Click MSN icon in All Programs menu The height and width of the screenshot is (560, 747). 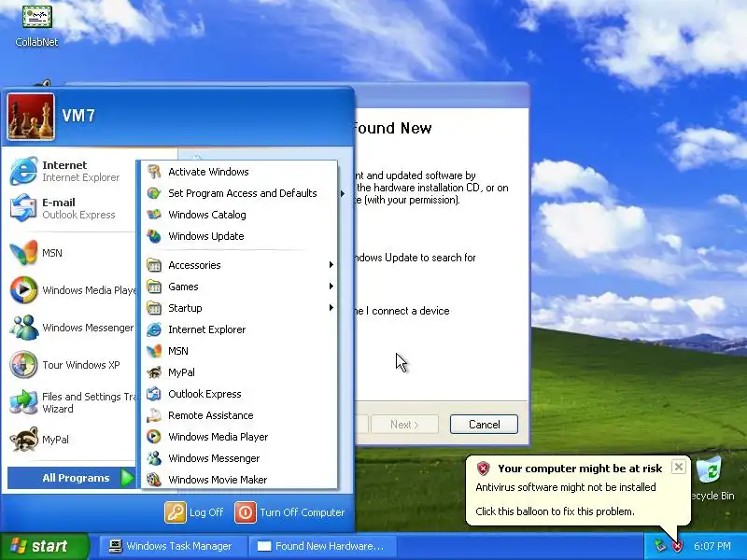pos(154,351)
